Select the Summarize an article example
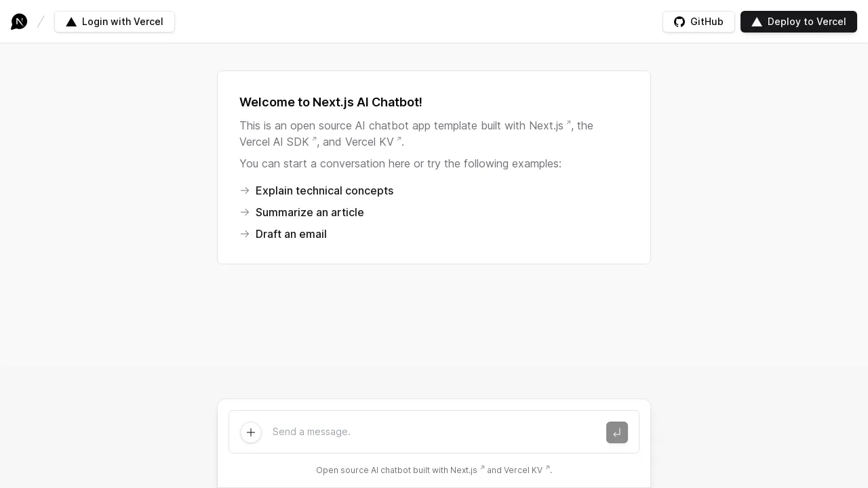The height and width of the screenshot is (488, 868). click(x=310, y=212)
